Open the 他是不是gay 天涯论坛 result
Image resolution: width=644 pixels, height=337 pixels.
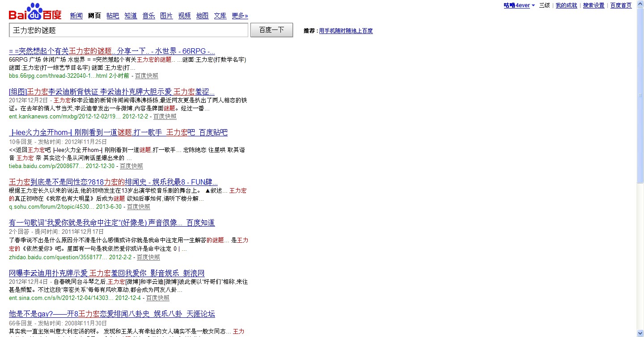click(112, 314)
